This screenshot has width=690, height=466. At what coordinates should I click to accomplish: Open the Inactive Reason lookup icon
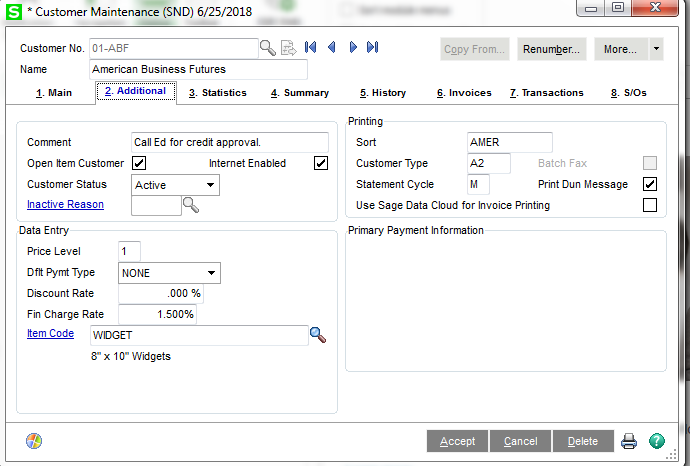(x=190, y=206)
